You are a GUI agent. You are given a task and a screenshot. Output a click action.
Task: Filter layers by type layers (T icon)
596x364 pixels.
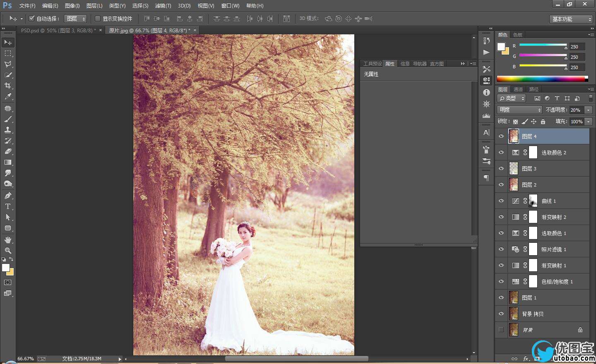pyautogui.click(x=557, y=98)
